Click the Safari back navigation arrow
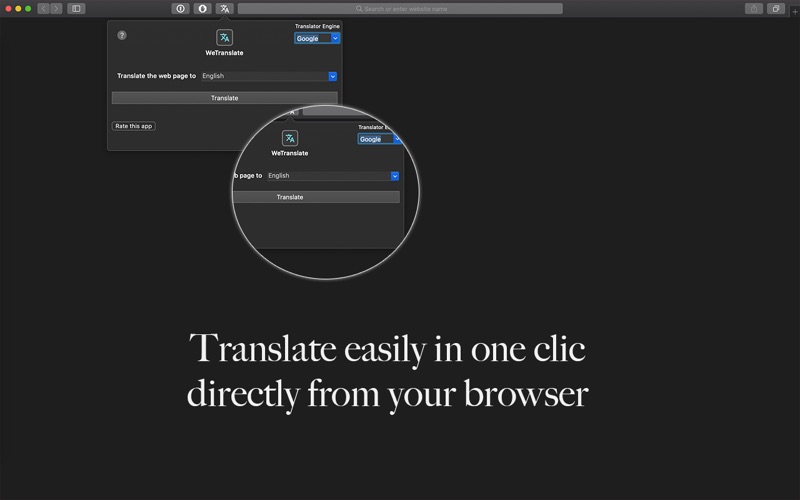This screenshot has width=800, height=500. pos(43,9)
